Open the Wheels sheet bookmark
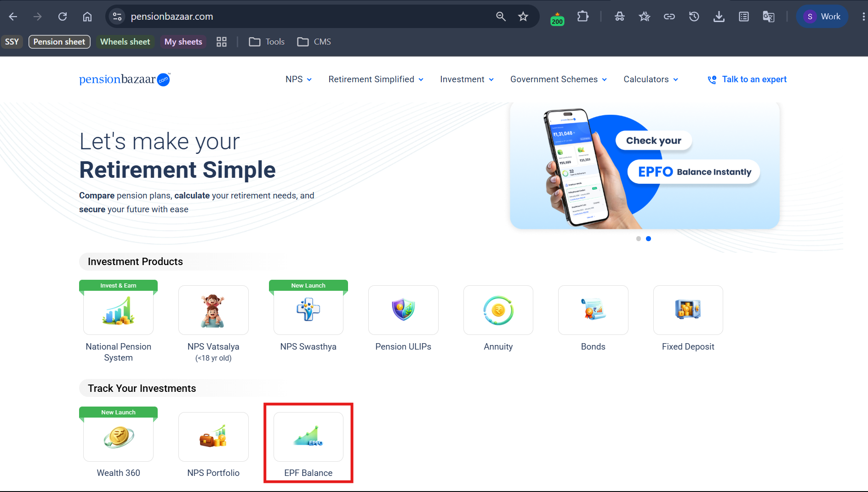Image resolution: width=868 pixels, height=492 pixels. click(x=125, y=42)
